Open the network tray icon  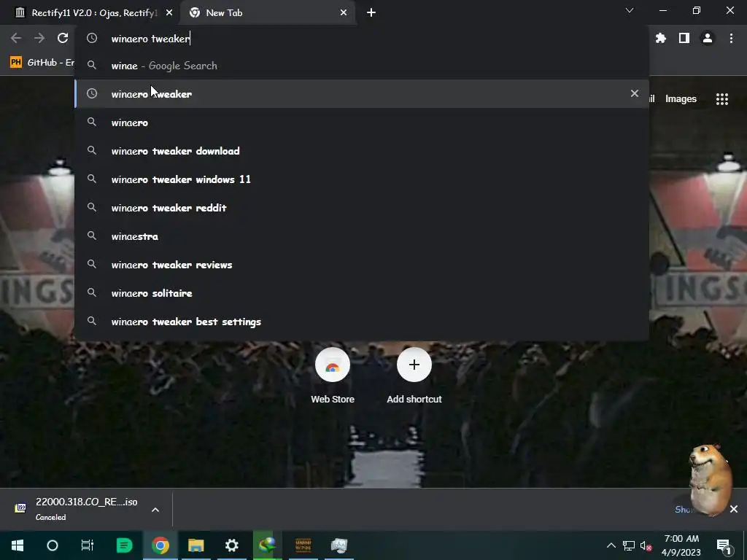[628, 545]
